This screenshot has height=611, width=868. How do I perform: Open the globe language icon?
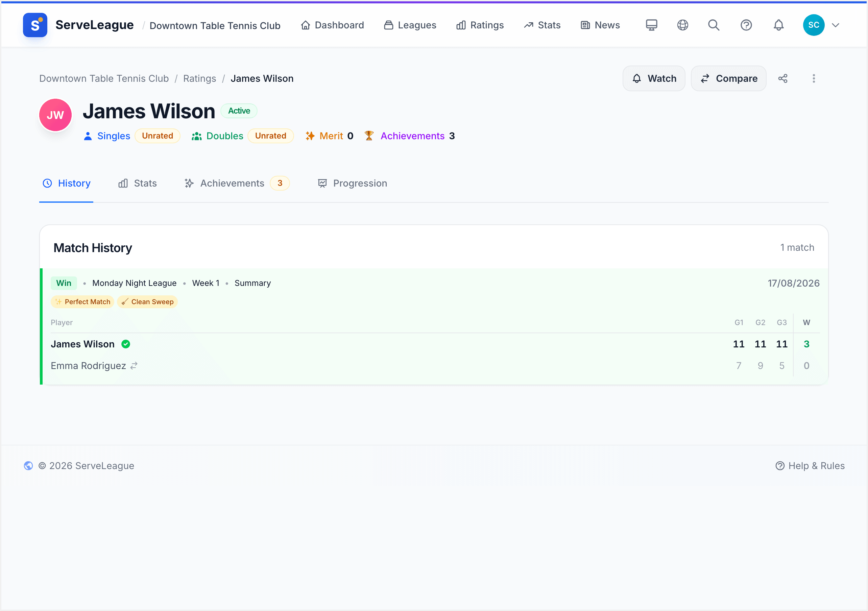click(x=682, y=25)
